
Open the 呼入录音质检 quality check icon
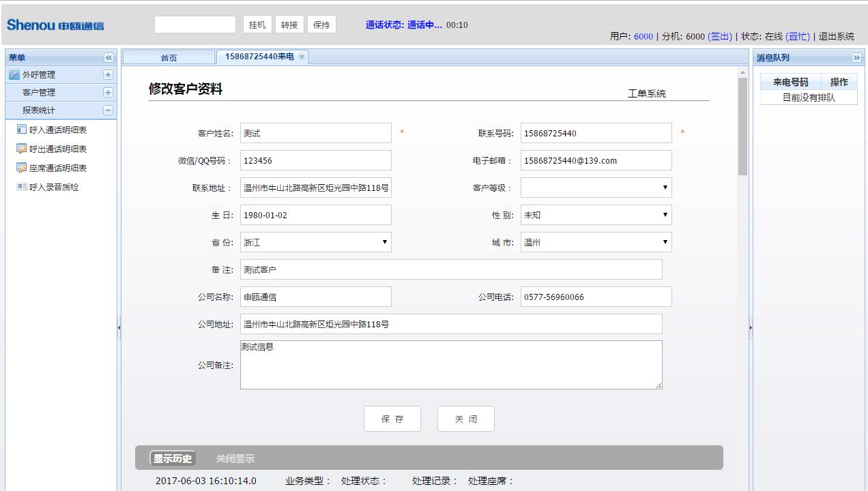click(23, 187)
